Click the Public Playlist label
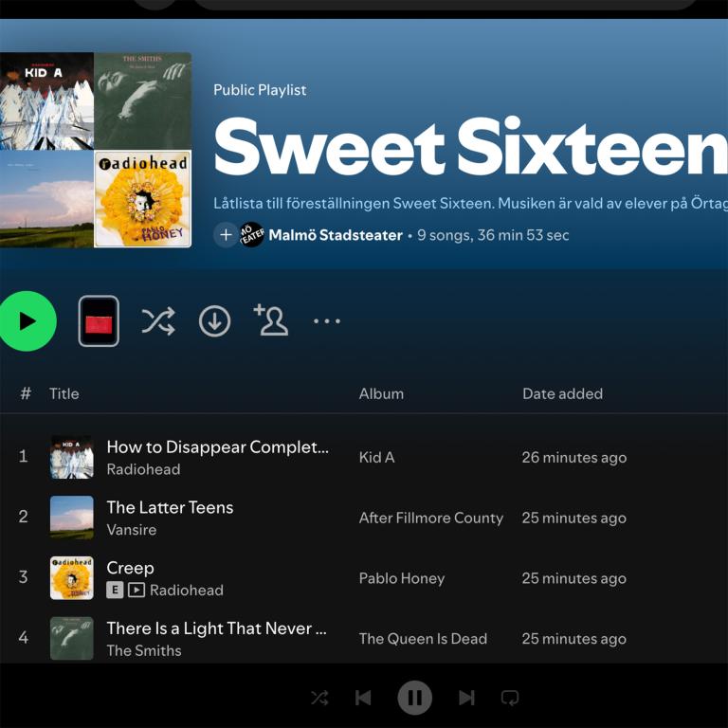Screen dimensions: 728x728 click(260, 90)
